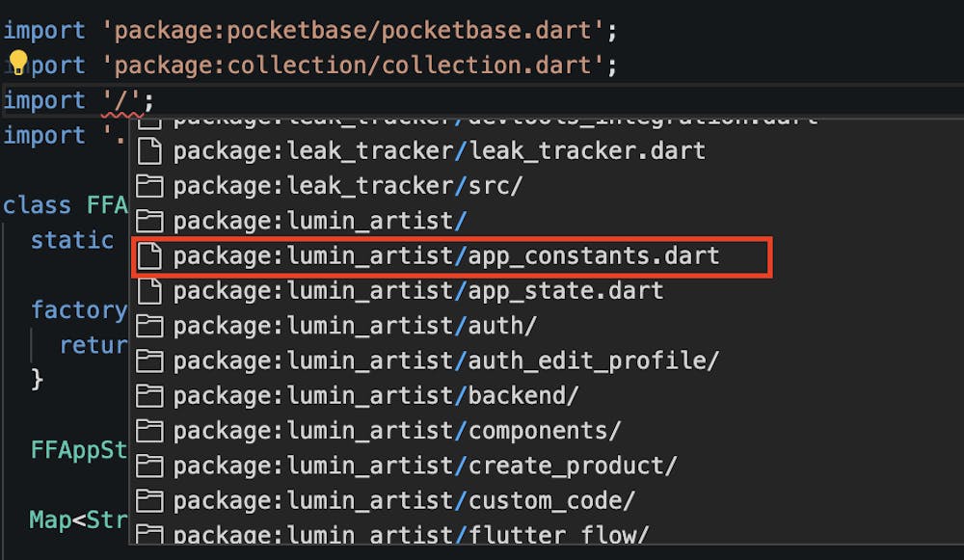Select package:lumin_artist/app_constants.dart suggestion
The image size is (964, 560).
(x=446, y=256)
